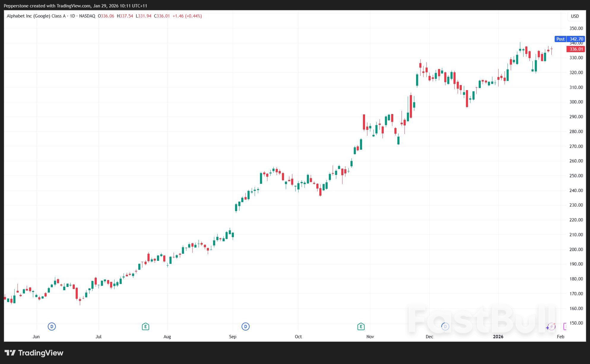Click the Sep label on time axis
This screenshot has height=364, width=590.
(233, 336)
